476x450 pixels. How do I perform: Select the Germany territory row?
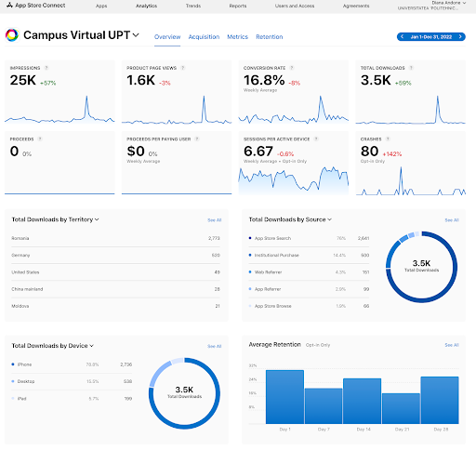click(x=115, y=255)
